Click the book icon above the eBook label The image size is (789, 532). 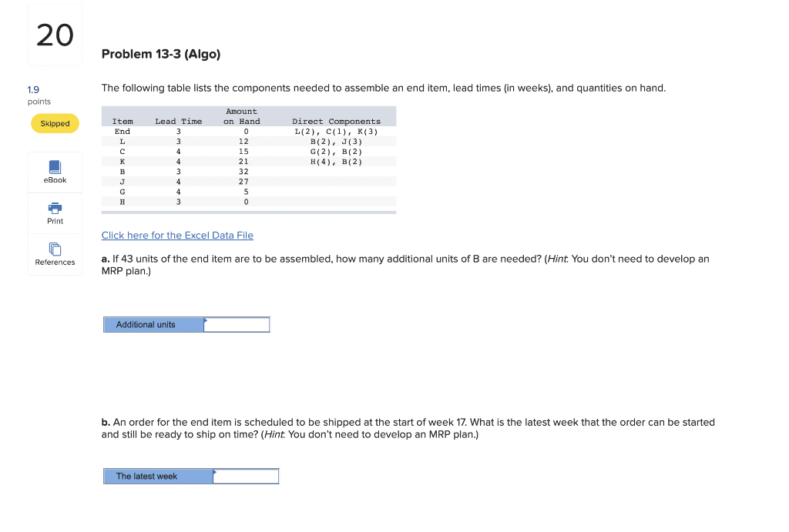coord(54,168)
